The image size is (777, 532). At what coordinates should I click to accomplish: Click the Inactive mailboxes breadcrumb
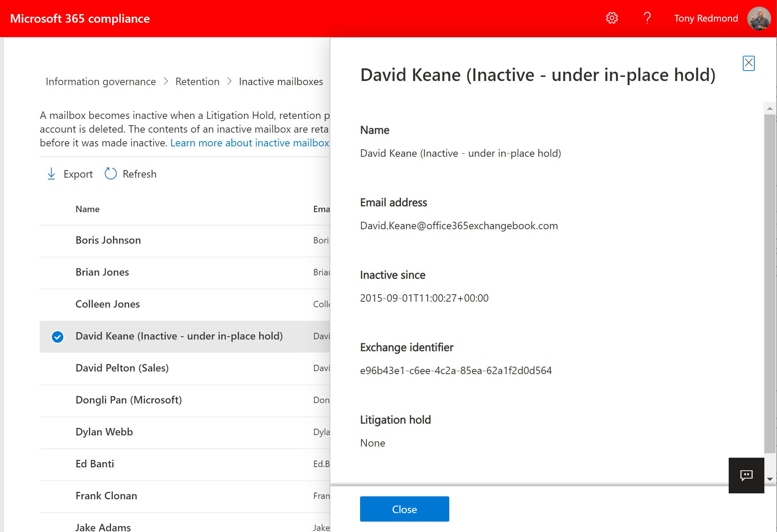click(x=281, y=82)
